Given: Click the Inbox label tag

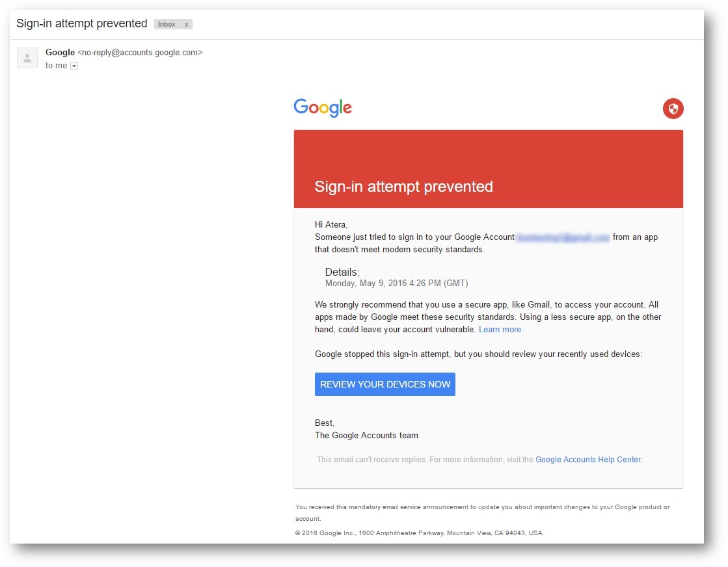Looking at the screenshot, I should coord(167,25).
